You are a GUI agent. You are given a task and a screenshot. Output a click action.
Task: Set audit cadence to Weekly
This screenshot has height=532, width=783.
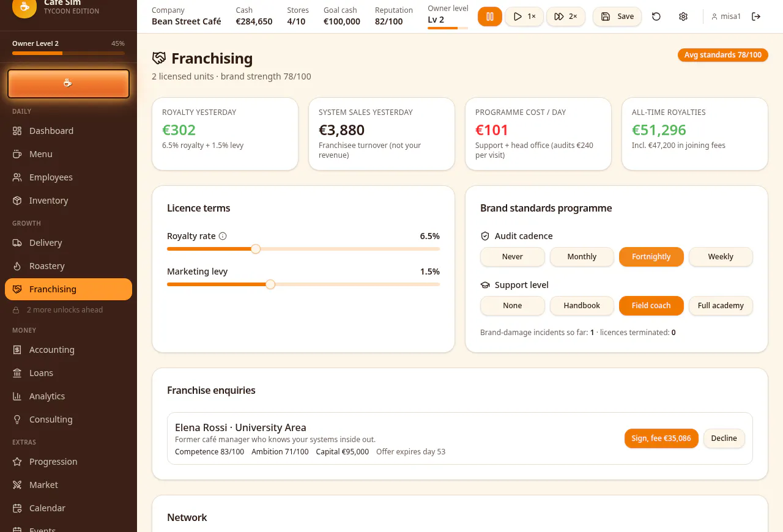(x=721, y=257)
